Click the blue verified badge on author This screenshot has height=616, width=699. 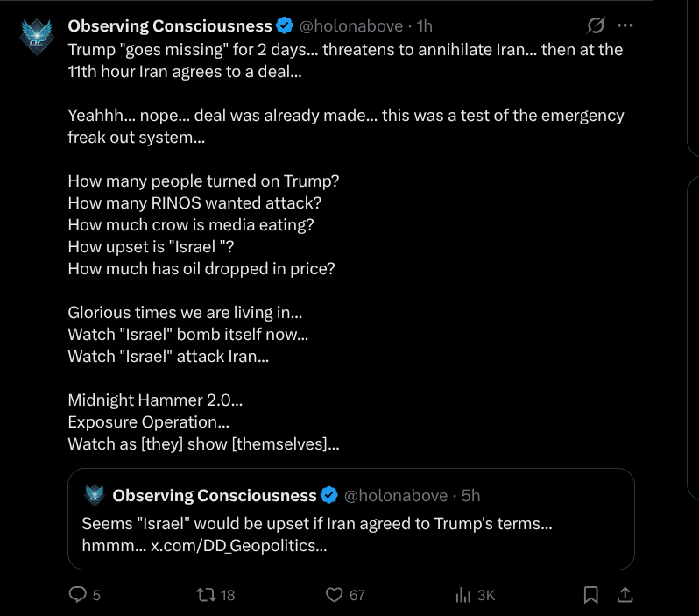286,26
